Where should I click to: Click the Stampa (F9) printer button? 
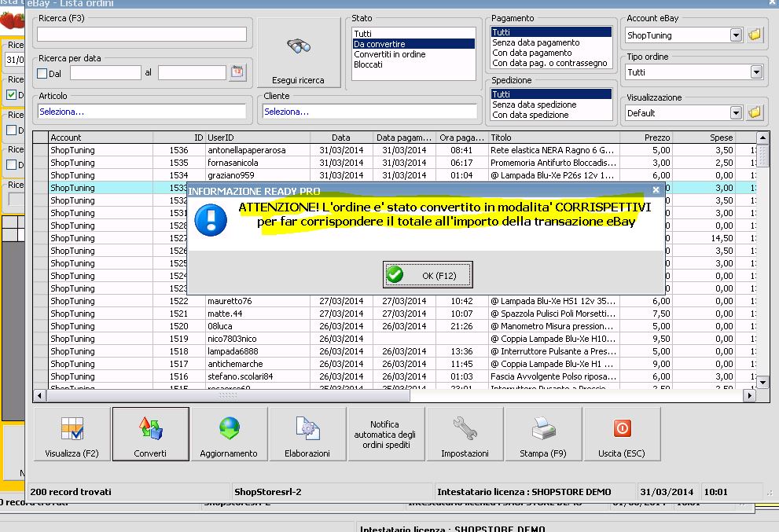pos(543,434)
